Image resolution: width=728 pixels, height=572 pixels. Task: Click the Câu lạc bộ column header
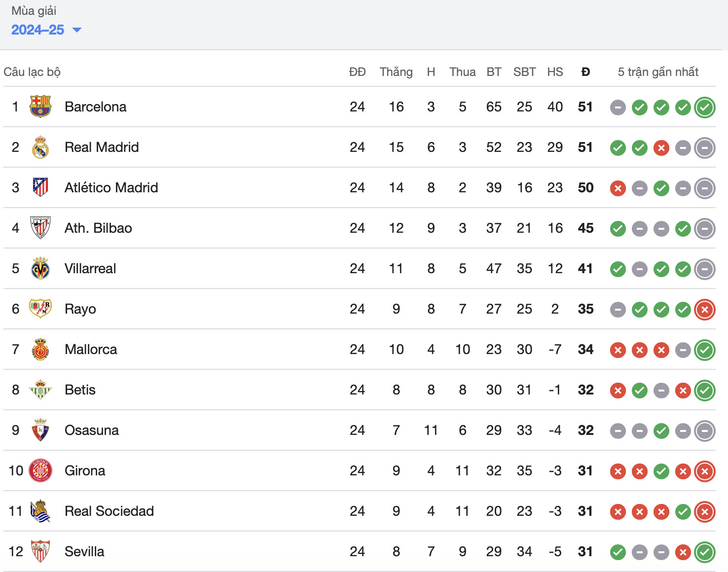(x=32, y=72)
